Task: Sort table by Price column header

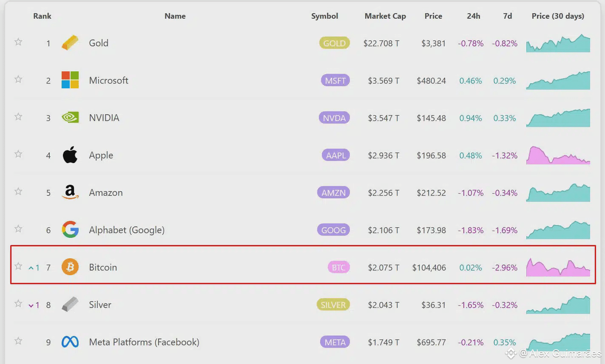Action: pos(433,16)
